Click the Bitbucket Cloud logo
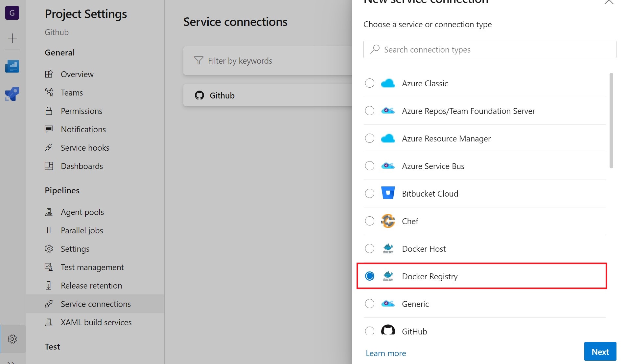The height and width of the screenshot is (364, 627). point(388,193)
